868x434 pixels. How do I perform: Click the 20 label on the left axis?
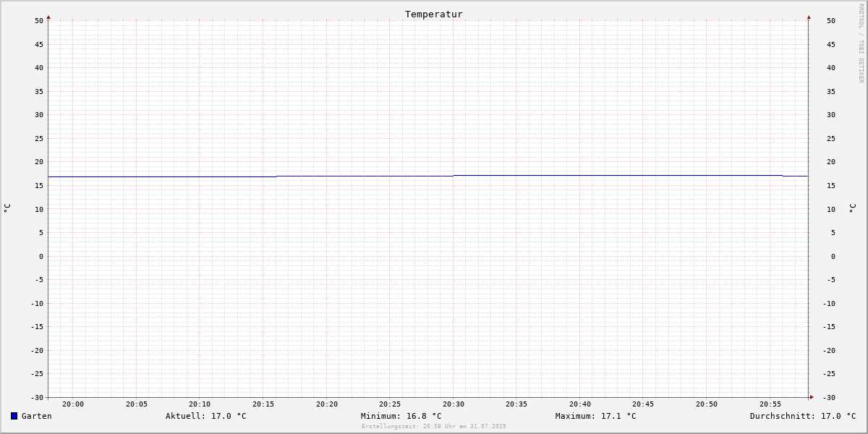[x=39, y=162]
